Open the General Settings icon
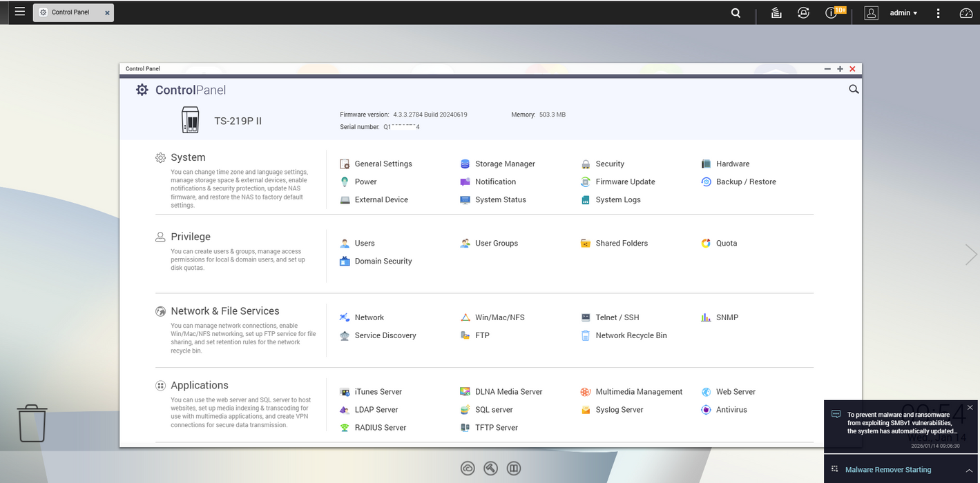The width and height of the screenshot is (980, 483). point(345,164)
